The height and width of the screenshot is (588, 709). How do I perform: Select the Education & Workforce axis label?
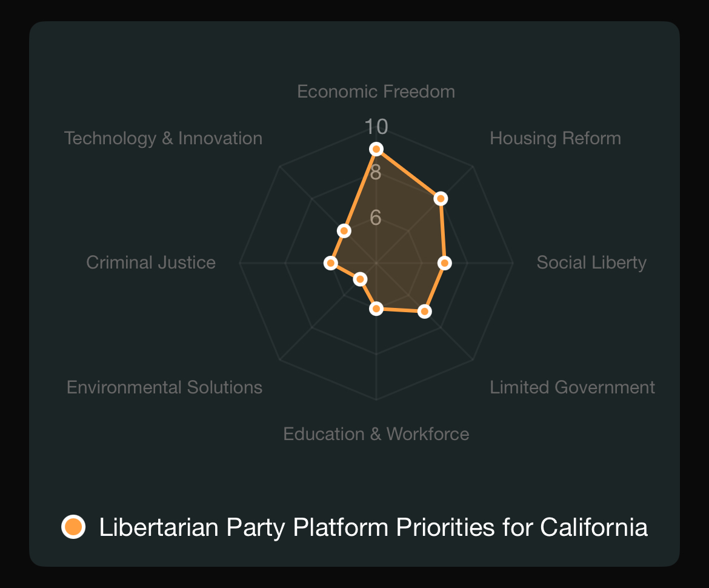pos(376,434)
